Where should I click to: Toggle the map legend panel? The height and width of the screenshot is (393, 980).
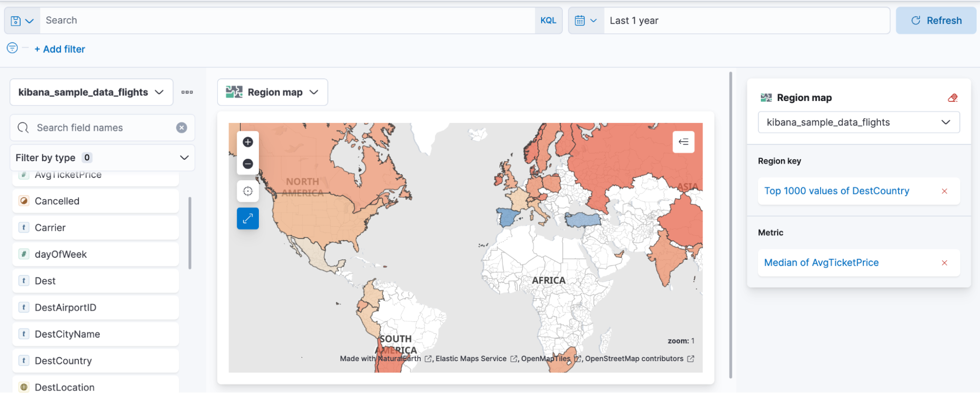tap(683, 142)
